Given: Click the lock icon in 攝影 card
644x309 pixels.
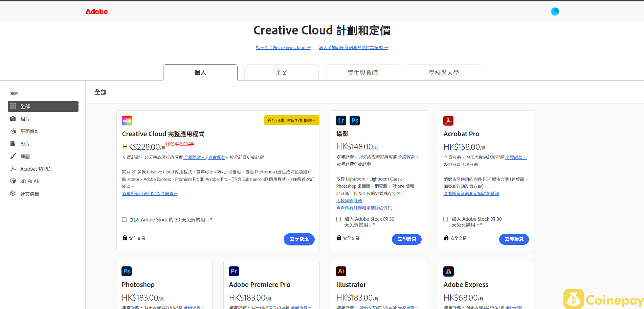Looking at the screenshot, I should (x=339, y=238).
